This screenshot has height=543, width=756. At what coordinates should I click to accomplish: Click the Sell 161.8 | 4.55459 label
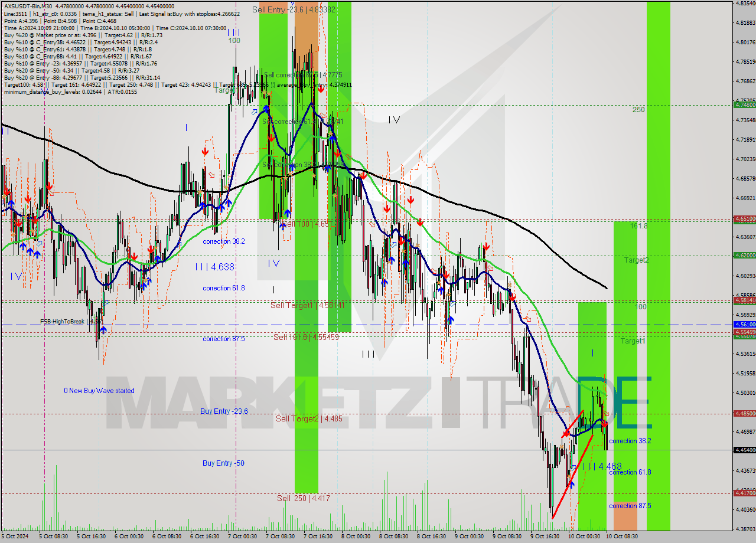pyautogui.click(x=306, y=337)
